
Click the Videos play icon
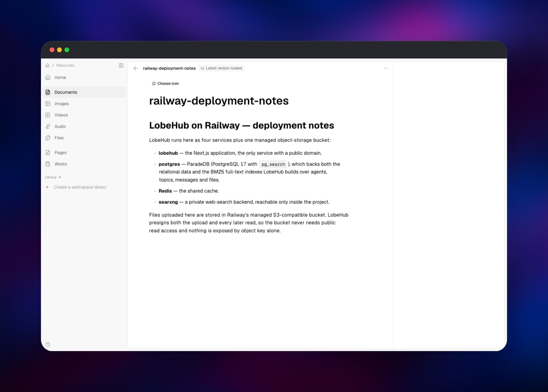(48, 115)
